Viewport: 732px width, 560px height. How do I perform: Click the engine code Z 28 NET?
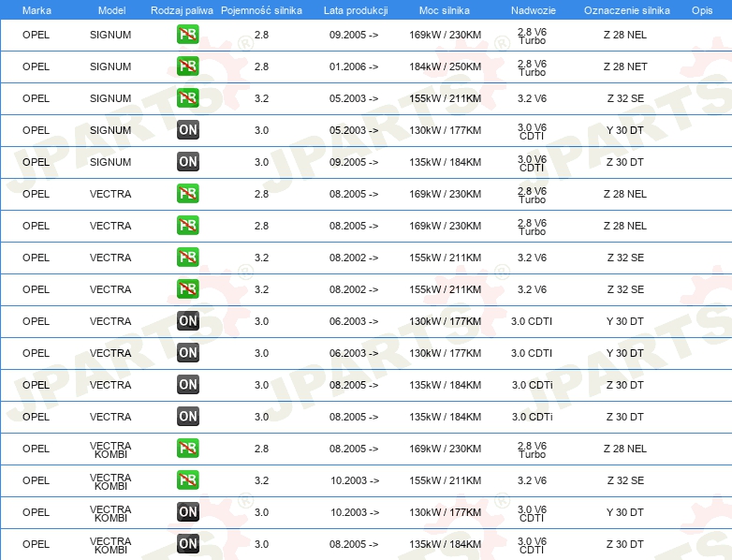coord(625,66)
